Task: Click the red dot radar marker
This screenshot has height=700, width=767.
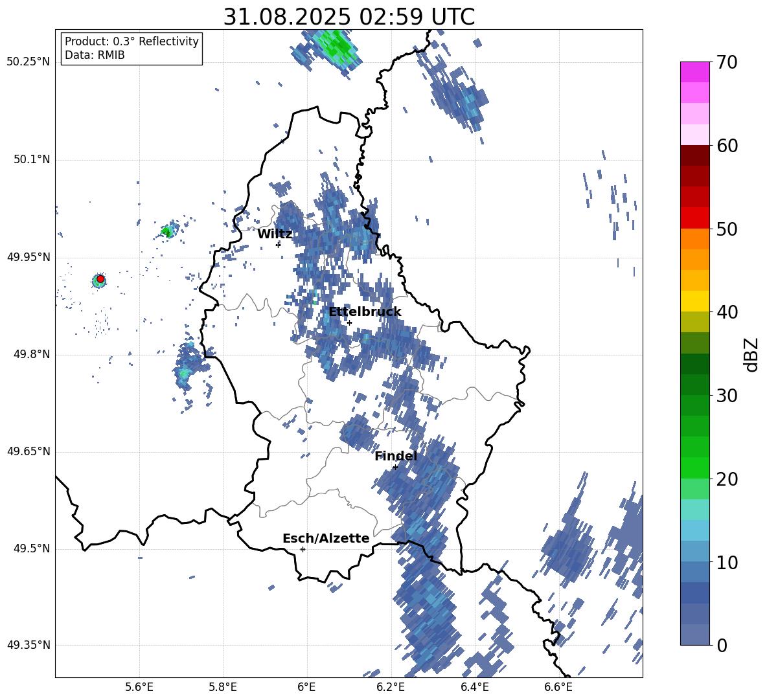Action: tap(100, 279)
